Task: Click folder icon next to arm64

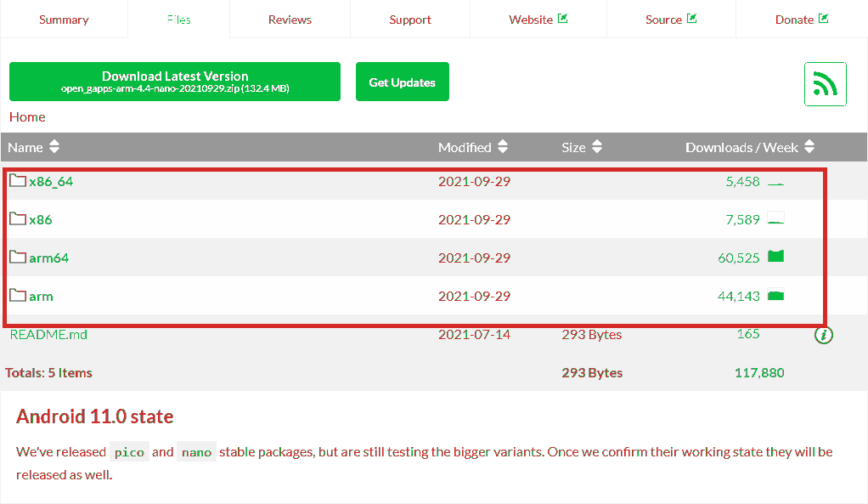Action: pos(18,257)
